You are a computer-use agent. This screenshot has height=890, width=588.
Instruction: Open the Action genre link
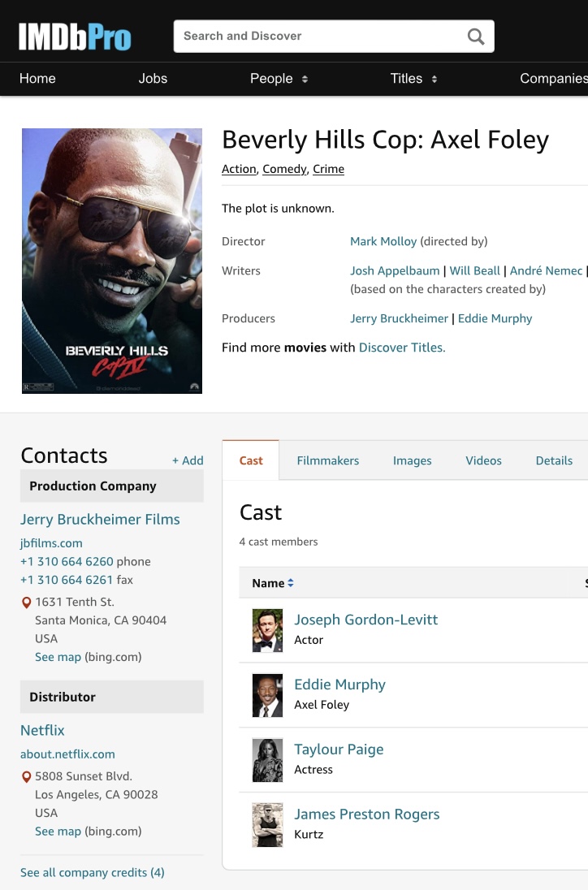[x=239, y=169]
